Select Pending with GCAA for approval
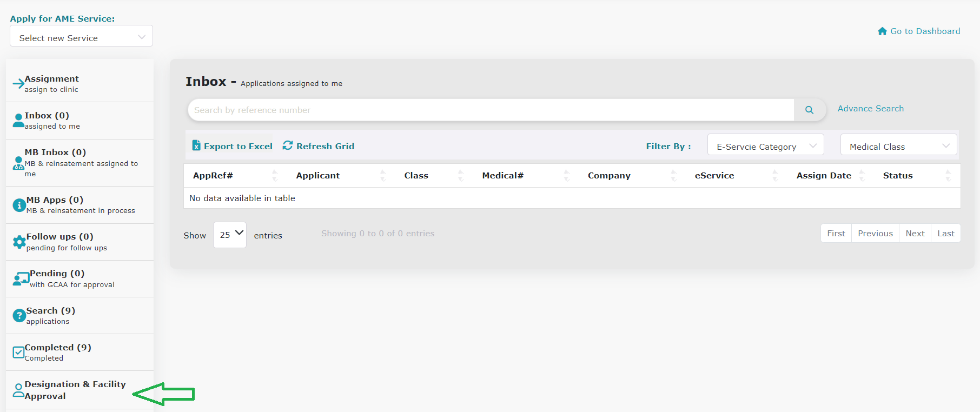 point(71,278)
